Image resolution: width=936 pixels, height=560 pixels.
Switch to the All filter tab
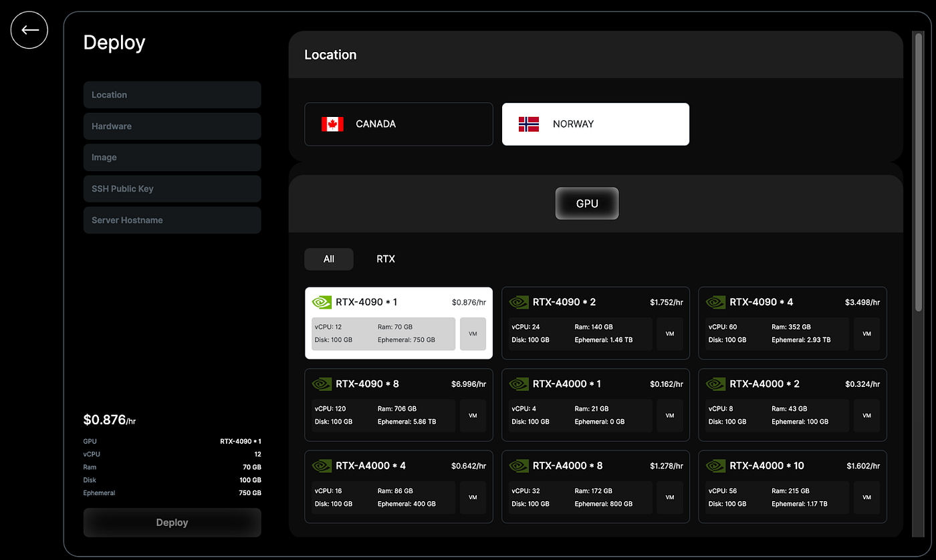pos(329,259)
